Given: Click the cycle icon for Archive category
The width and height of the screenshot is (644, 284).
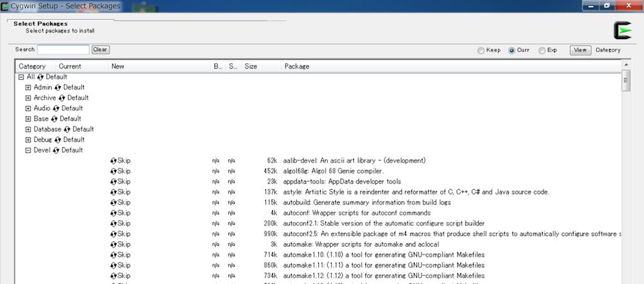Looking at the screenshot, I should (x=62, y=98).
